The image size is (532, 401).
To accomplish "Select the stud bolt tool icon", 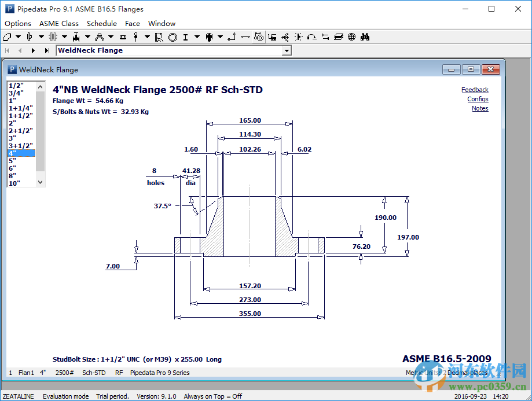I will coord(136,36).
